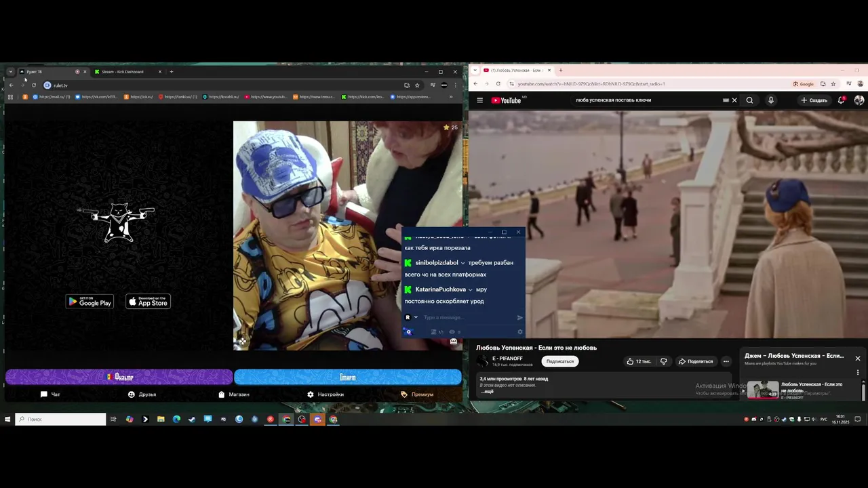Click Windows taskbar search box

(x=61, y=419)
